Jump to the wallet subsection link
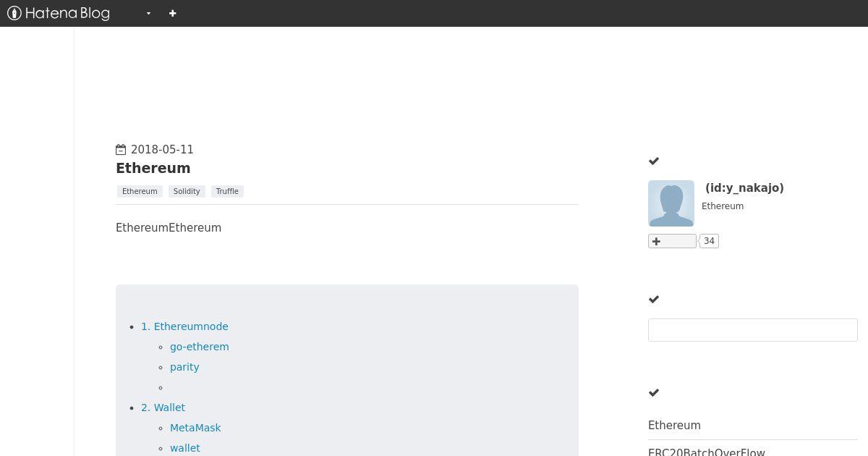This screenshot has width=868, height=456. (x=185, y=448)
